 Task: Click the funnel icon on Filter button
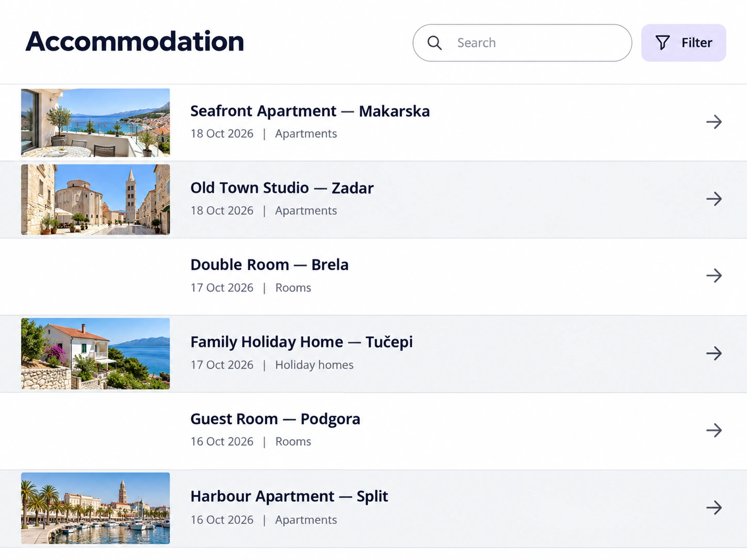(662, 43)
